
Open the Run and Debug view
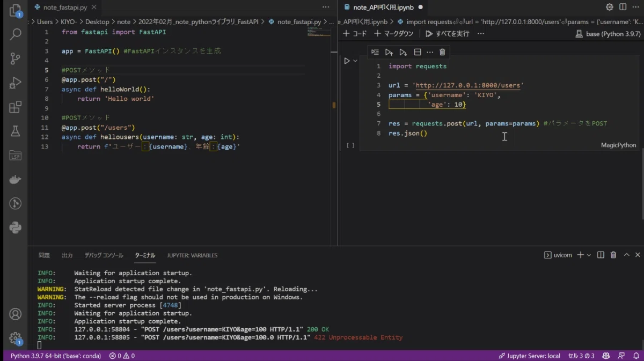15,83
